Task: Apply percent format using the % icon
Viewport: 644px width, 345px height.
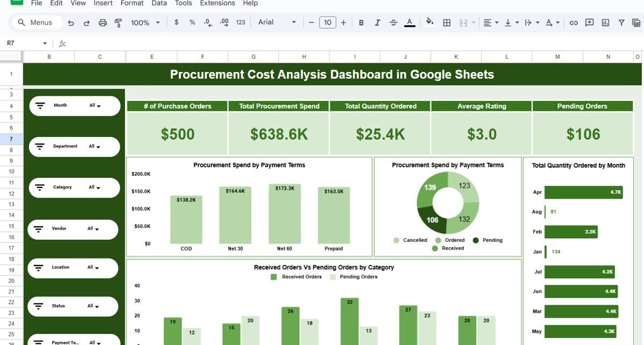Action: (192, 23)
